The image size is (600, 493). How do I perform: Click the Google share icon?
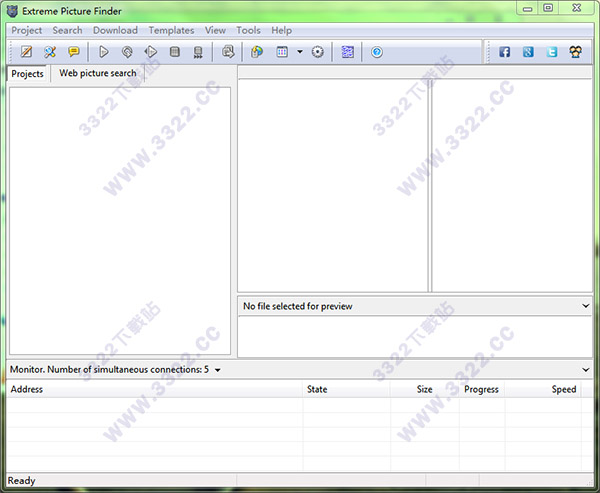point(528,52)
